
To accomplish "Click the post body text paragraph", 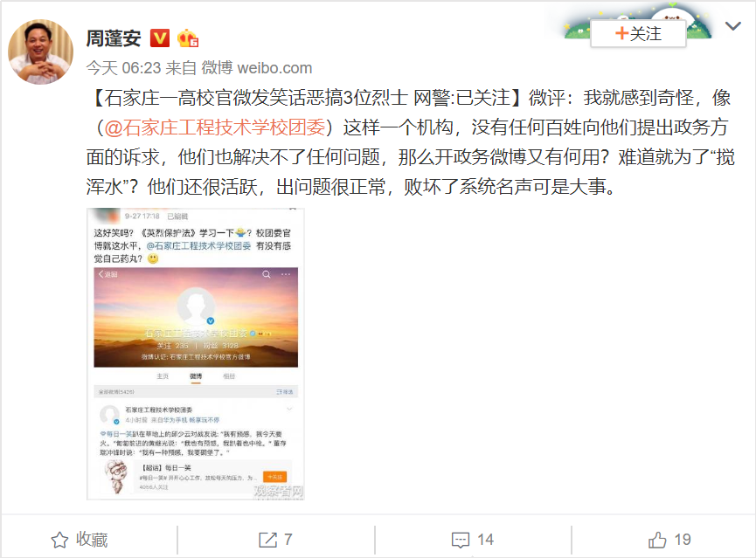I will 410,142.
